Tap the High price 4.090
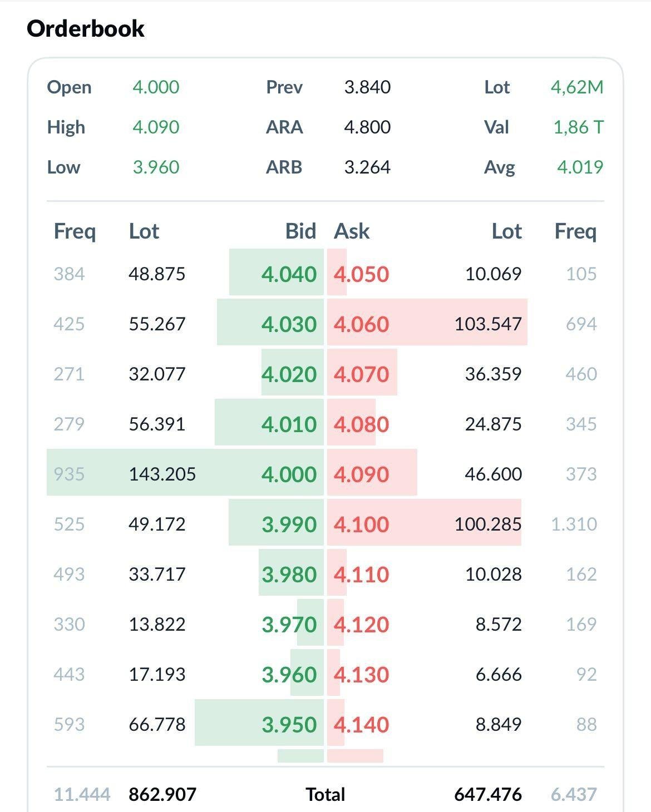 [x=156, y=127]
